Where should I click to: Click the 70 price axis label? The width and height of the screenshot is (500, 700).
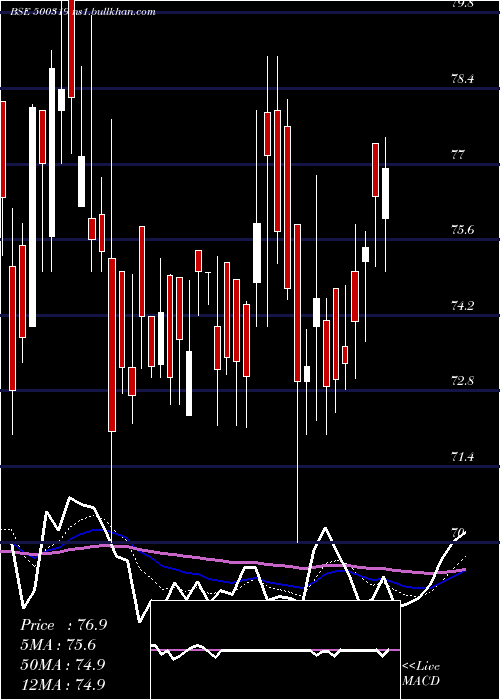tap(458, 533)
